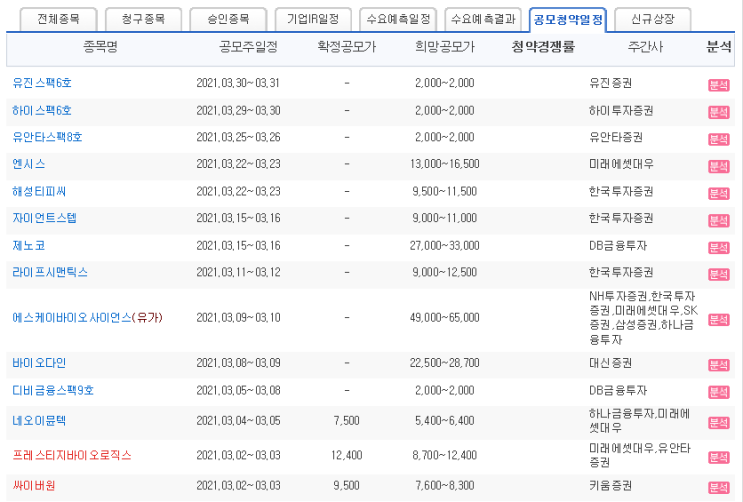Image resolution: width=743 pixels, height=502 pixels.
Task: Open the 수요예측결과 tab
Action: tap(483, 19)
